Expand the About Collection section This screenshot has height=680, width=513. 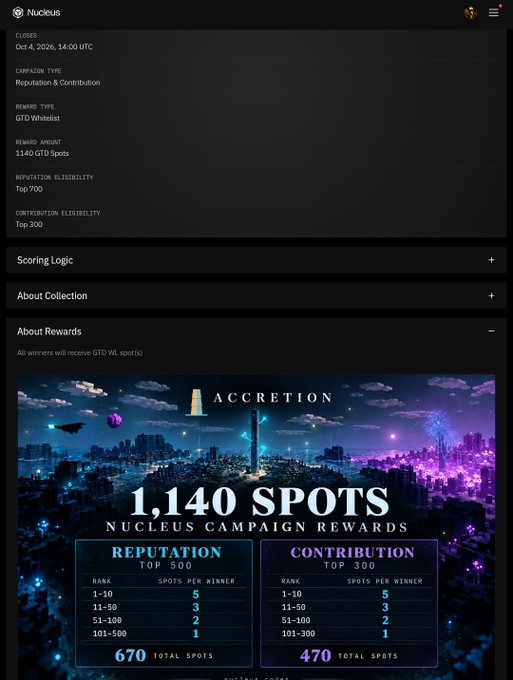click(x=256, y=296)
